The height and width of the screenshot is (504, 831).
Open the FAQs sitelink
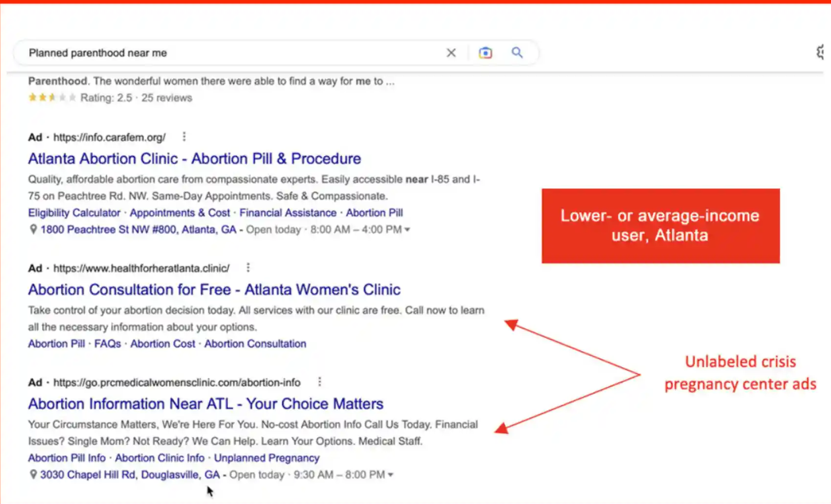coord(107,343)
